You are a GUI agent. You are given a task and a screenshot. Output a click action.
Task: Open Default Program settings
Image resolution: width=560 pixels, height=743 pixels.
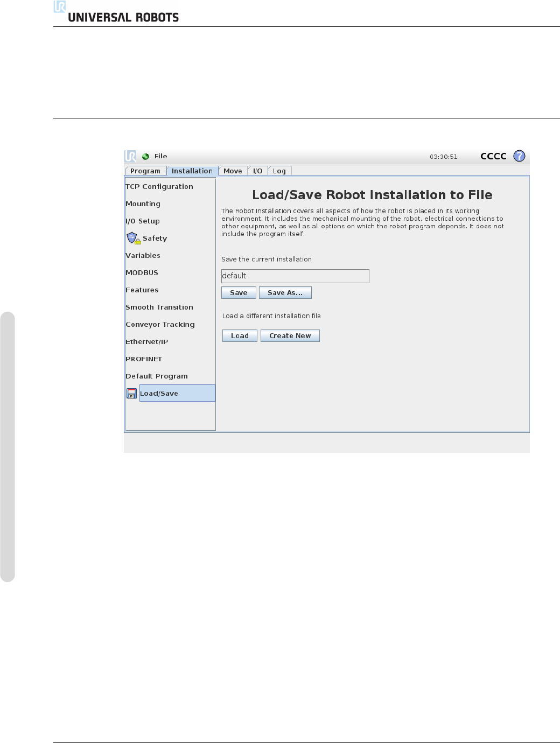tap(157, 376)
